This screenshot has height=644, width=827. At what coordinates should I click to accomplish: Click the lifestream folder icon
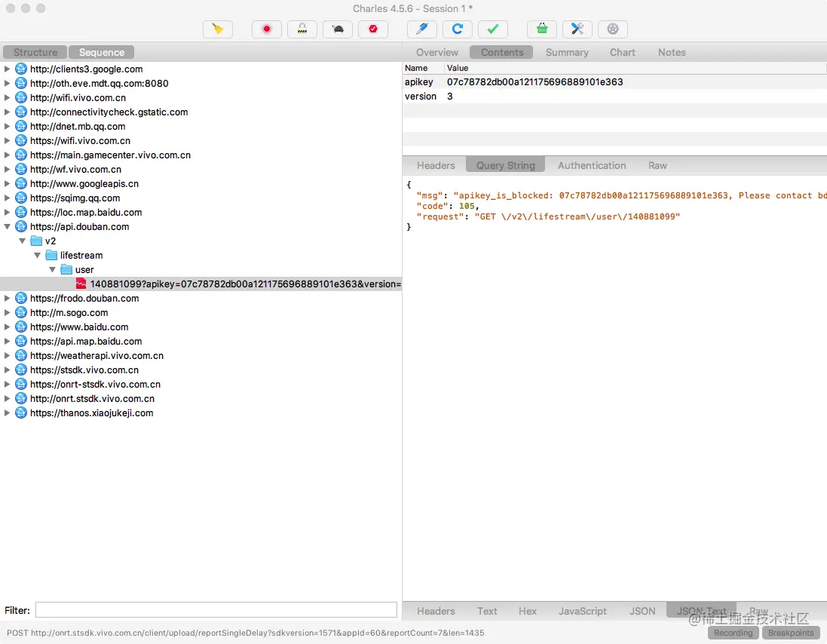[x=51, y=255]
